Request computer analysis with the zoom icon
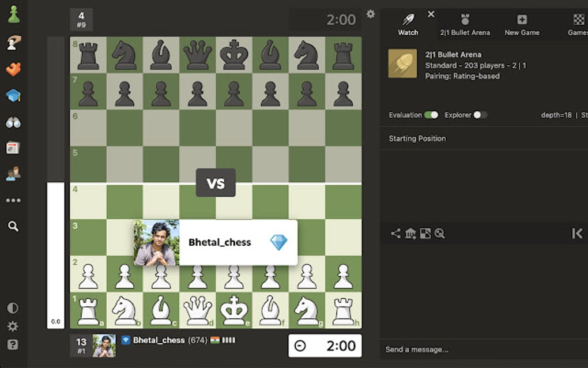Screen dimensions: 588x368 point(440,234)
